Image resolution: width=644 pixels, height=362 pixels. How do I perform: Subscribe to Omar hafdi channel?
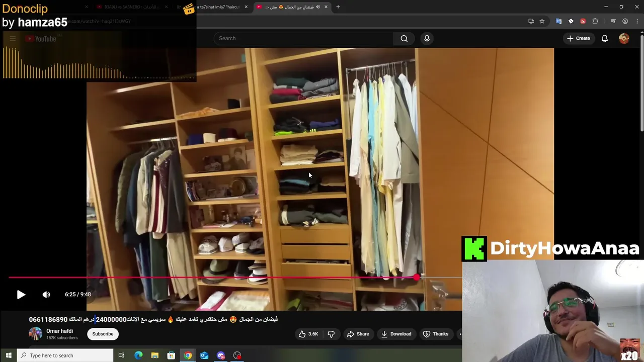tap(103, 334)
